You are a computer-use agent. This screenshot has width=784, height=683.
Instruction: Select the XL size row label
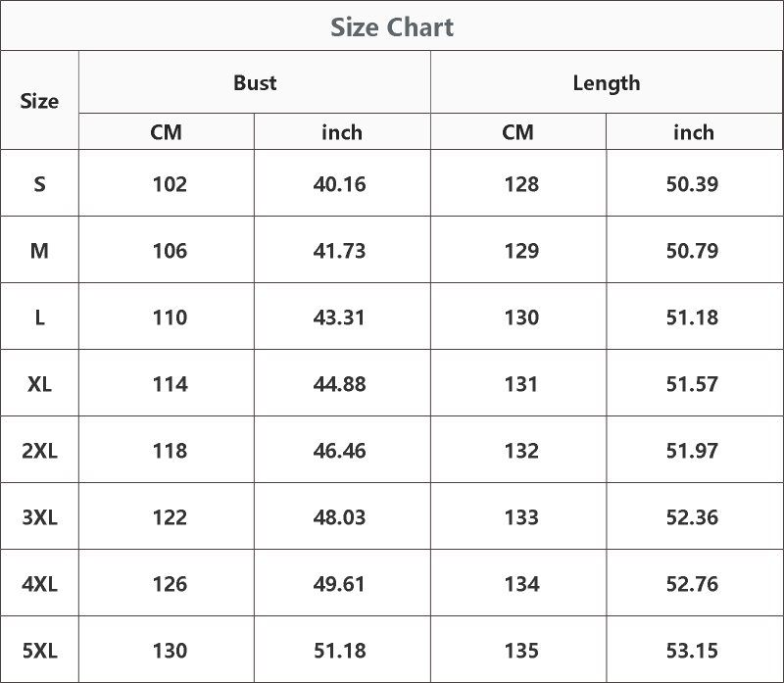click(39, 384)
